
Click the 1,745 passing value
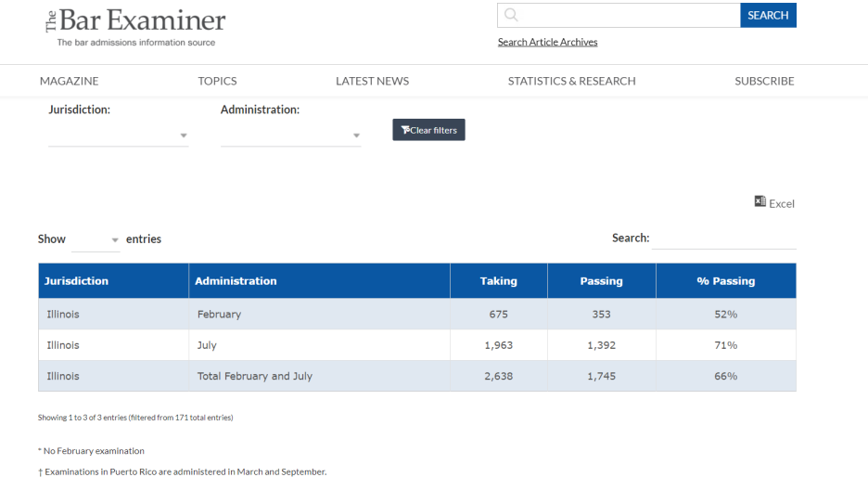tap(601, 376)
